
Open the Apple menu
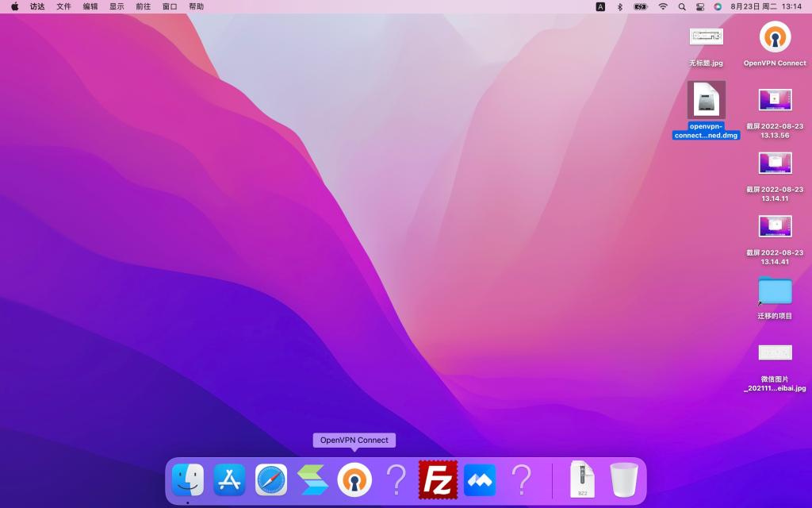15,6
